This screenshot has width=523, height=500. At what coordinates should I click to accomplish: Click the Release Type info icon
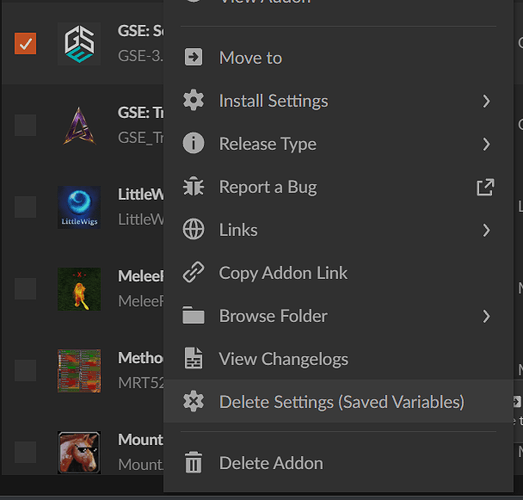coord(193,143)
